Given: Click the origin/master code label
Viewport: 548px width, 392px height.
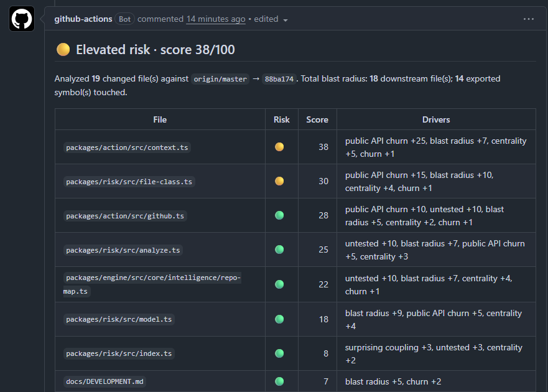Looking at the screenshot, I should coord(220,79).
